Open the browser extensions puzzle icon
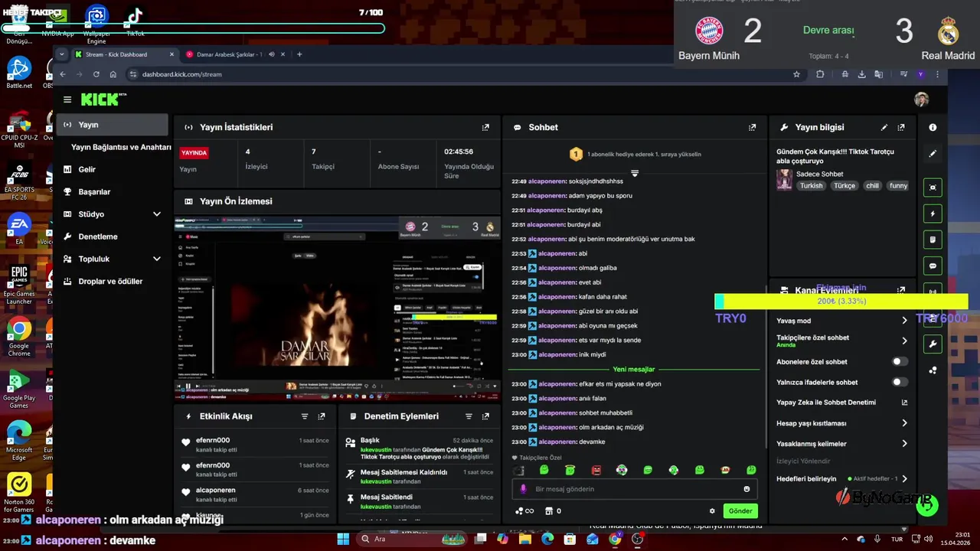The image size is (980, 551). (x=820, y=74)
